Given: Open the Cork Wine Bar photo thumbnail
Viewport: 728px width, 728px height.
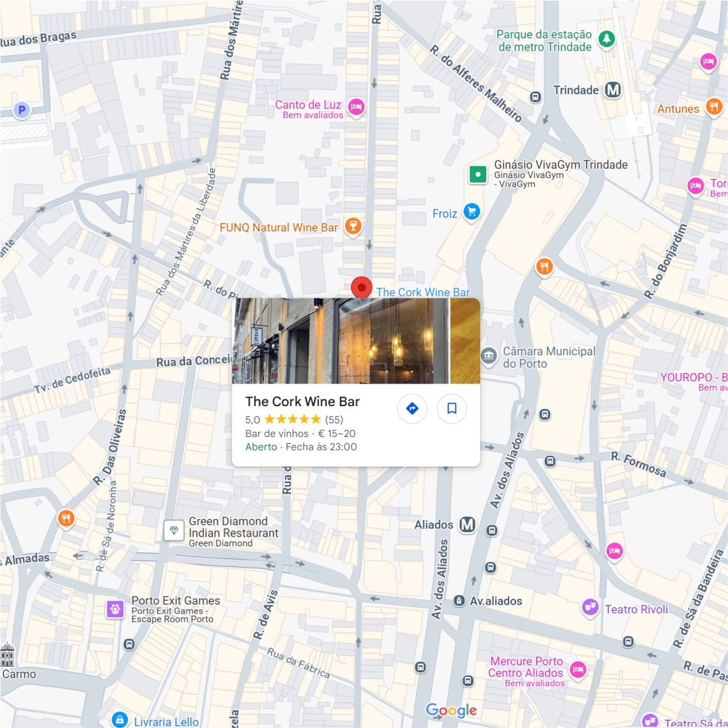Looking at the screenshot, I should 341,341.
